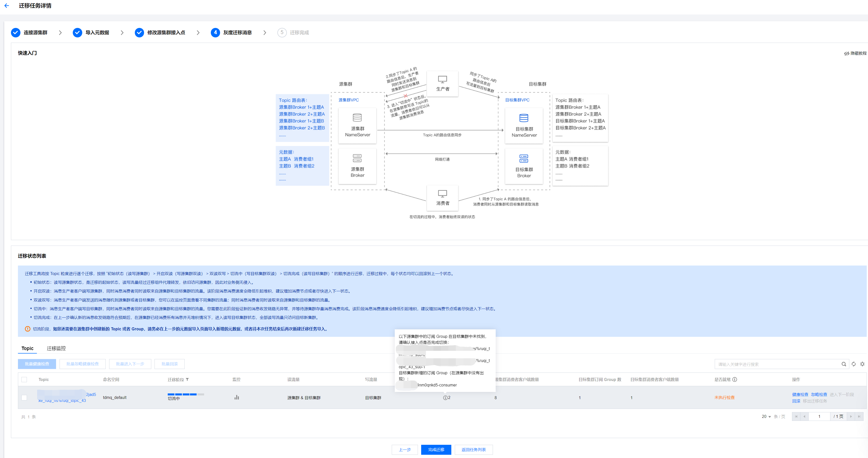Click the refresh icon beside the search box

tap(854, 364)
